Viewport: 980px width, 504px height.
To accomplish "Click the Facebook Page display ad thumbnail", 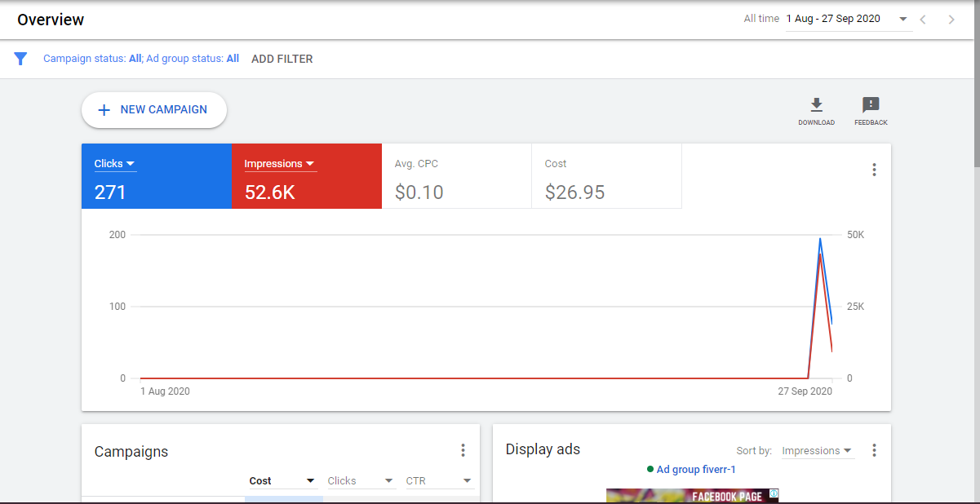I will (692, 495).
